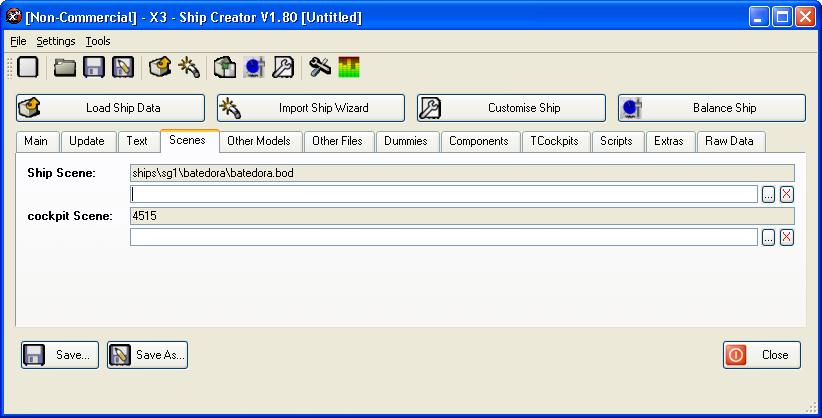822x418 pixels.
Task: Open the File menu
Action: click(x=18, y=41)
